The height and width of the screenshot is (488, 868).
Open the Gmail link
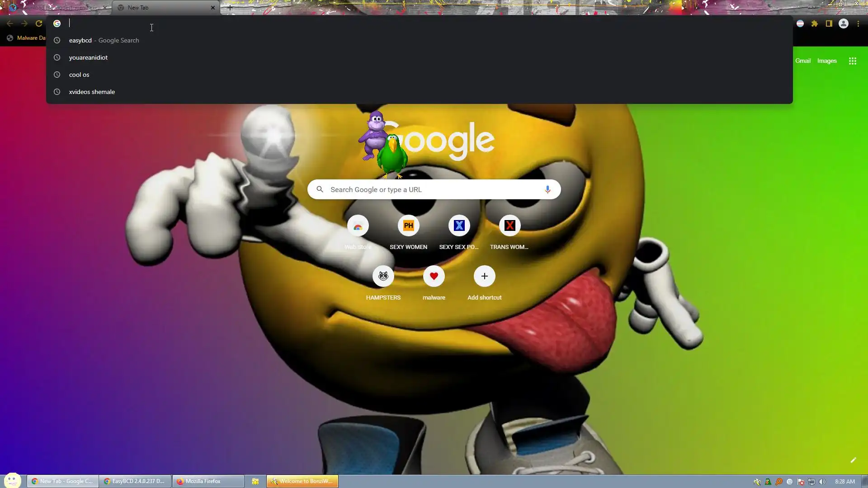pos(803,61)
